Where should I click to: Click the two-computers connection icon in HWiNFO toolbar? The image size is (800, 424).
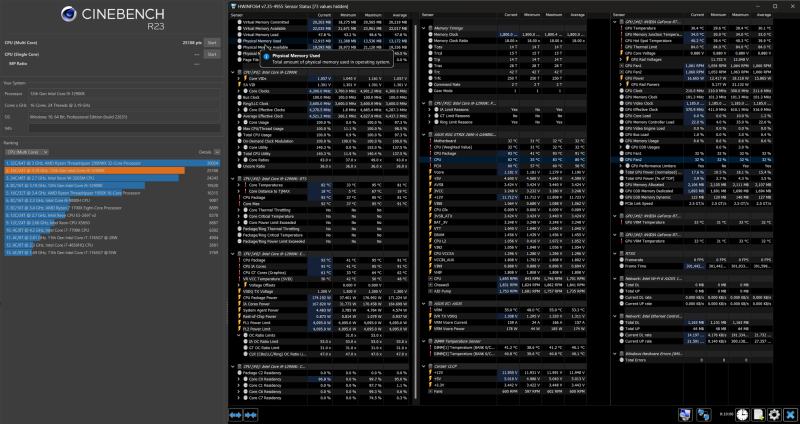tap(704, 414)
